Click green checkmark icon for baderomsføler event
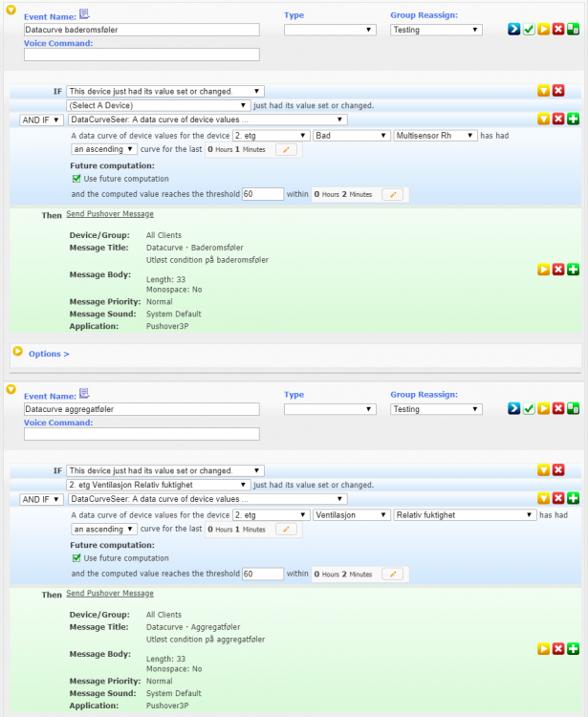 (529, 30)
